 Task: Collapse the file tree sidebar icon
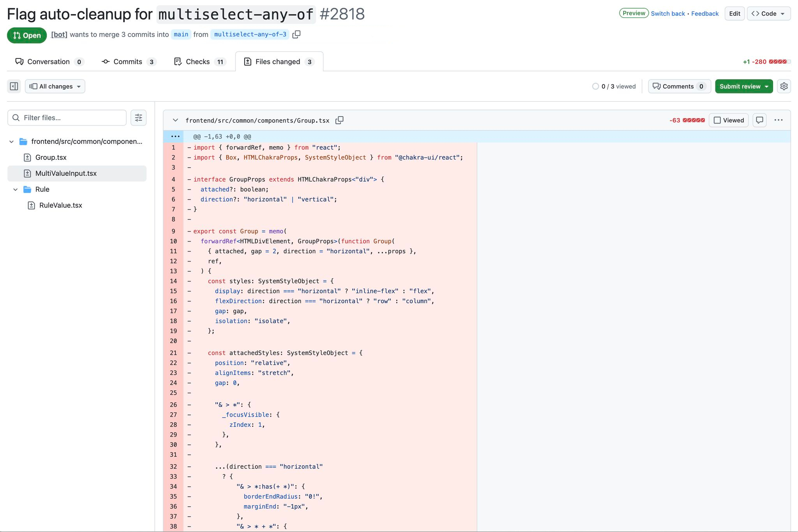[x=14, y=86]
